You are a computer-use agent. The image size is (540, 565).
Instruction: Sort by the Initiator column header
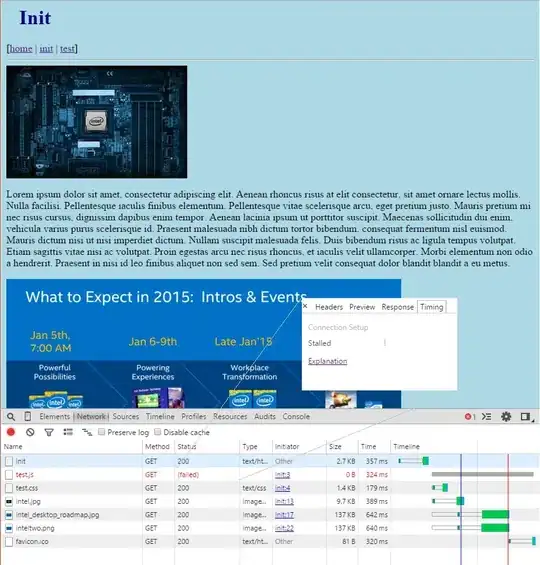click(299, 446)
